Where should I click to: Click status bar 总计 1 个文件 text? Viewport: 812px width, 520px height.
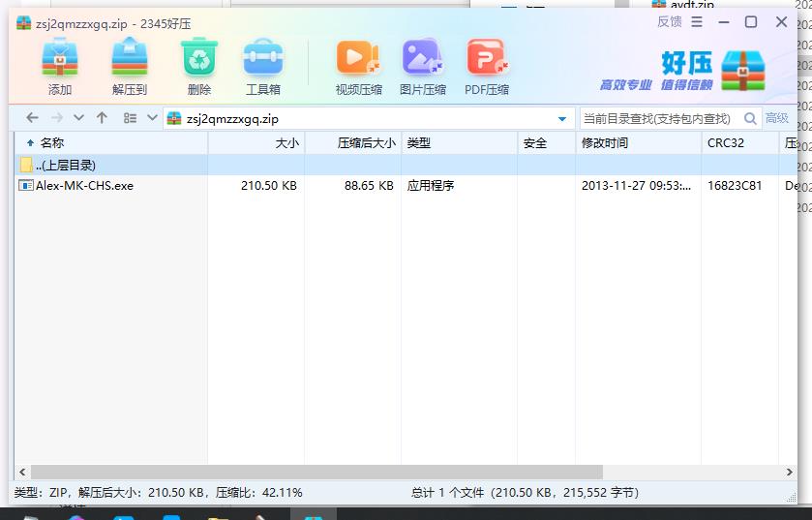point(447,493)
